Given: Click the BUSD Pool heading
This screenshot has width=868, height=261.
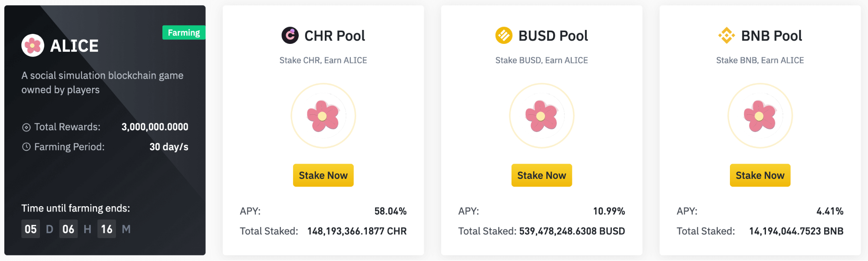Looking at the screenshot, I should [x=553, y=36].
